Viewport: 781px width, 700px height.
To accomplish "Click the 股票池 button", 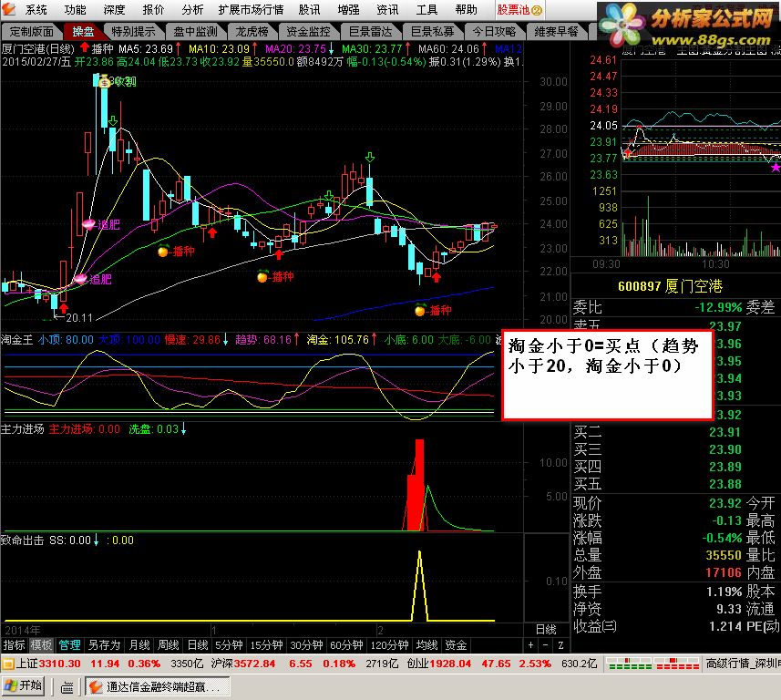I will pos(519,9).
